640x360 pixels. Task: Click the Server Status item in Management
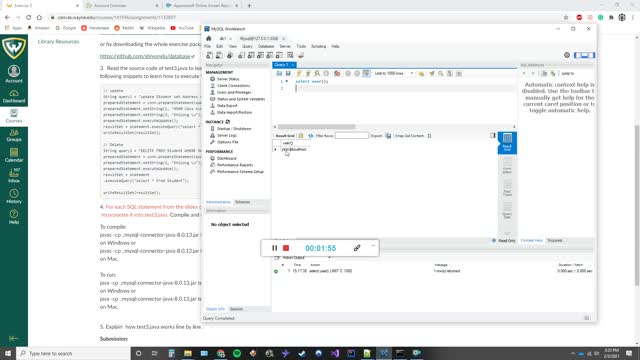coord(228,79)
